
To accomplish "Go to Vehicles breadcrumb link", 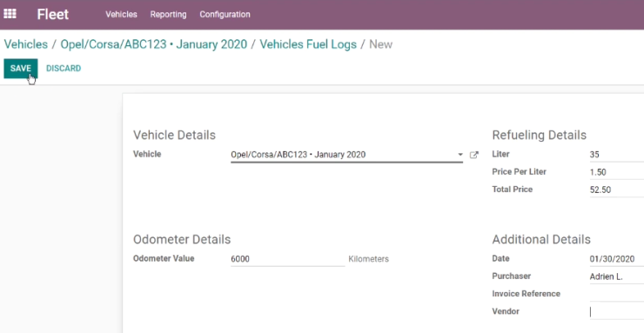I will click(x=26, y=43).
